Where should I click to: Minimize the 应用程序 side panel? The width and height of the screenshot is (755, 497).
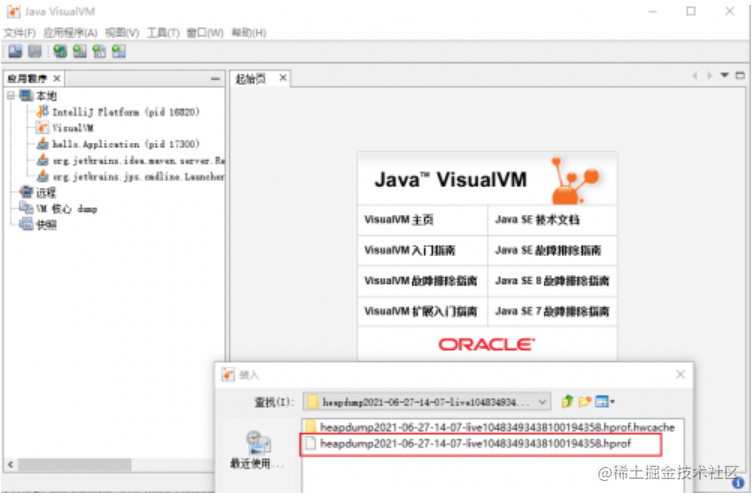click(215, 78)
